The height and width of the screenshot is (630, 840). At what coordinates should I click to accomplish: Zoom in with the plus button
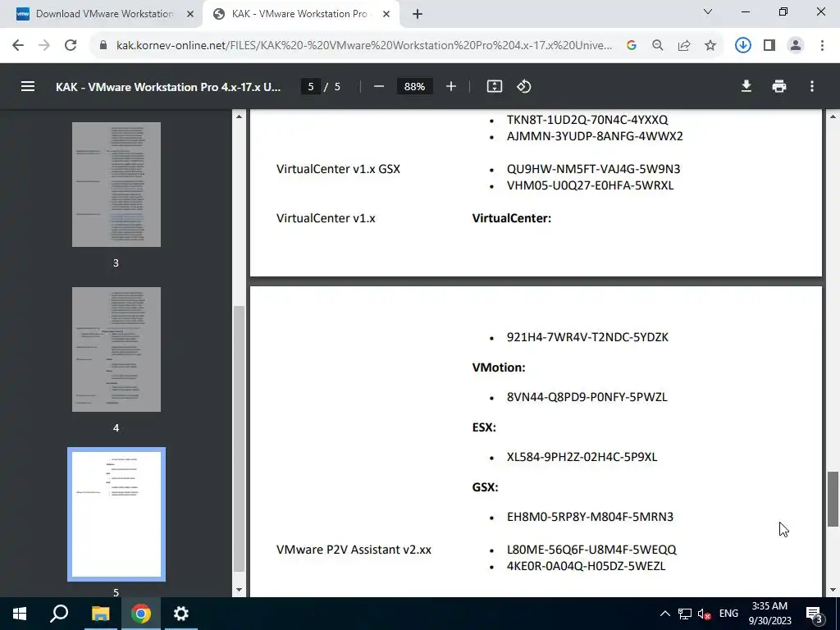(x=451, y=86)
